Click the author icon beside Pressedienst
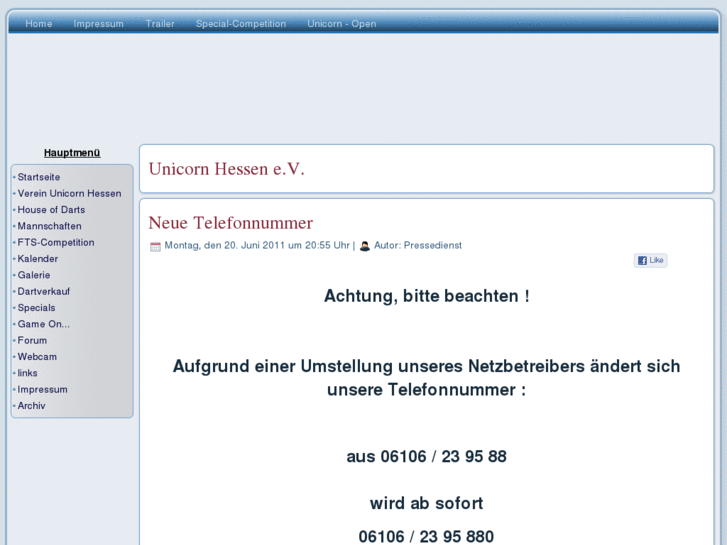Image resolution: width=727 pixels, height=545 pixels. (x=365, y=246)
